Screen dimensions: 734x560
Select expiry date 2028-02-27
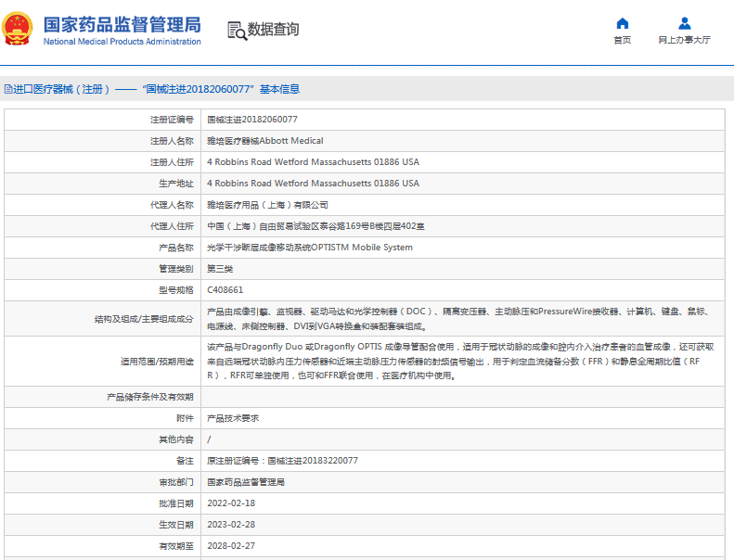[231, 546]
